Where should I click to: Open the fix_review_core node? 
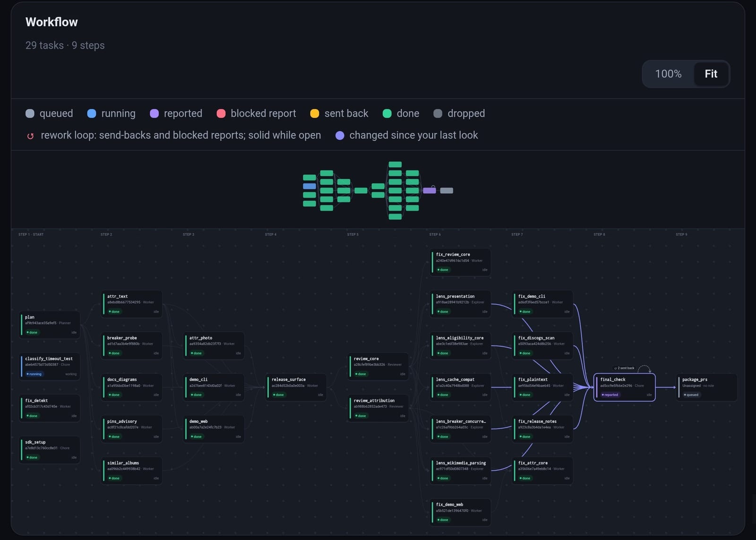(x=461, y=262)
